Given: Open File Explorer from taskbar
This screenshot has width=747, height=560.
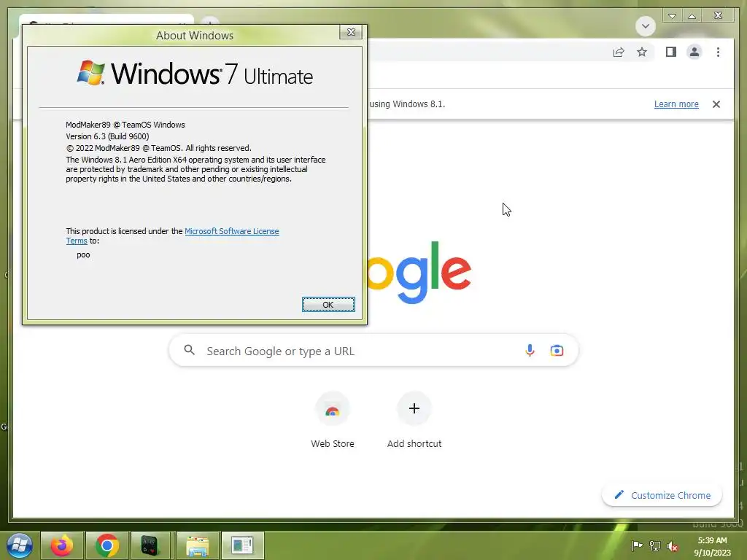Looking at the screenshot, I should pyautogui.click(x=197, y=545).
